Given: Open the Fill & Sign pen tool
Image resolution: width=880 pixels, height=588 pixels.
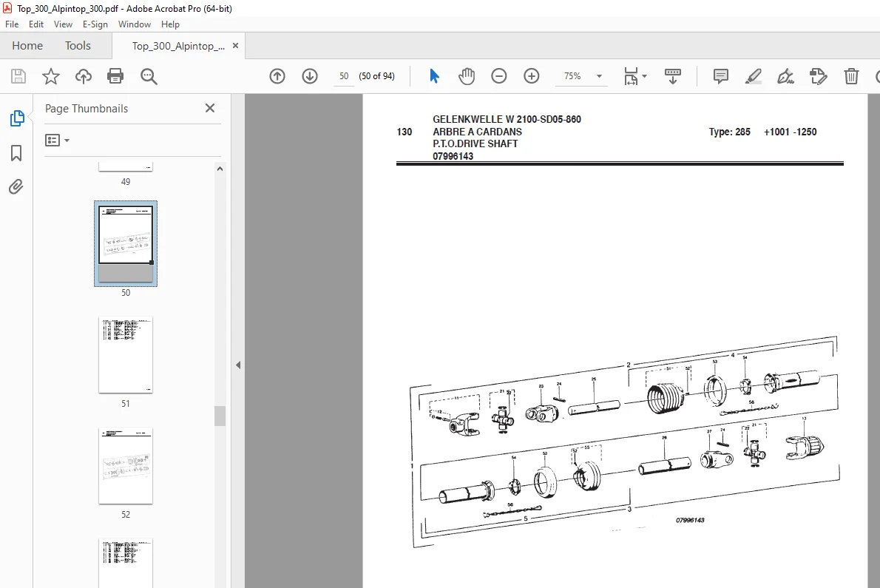Looking at the screenshot, I should tap(785, 76).
